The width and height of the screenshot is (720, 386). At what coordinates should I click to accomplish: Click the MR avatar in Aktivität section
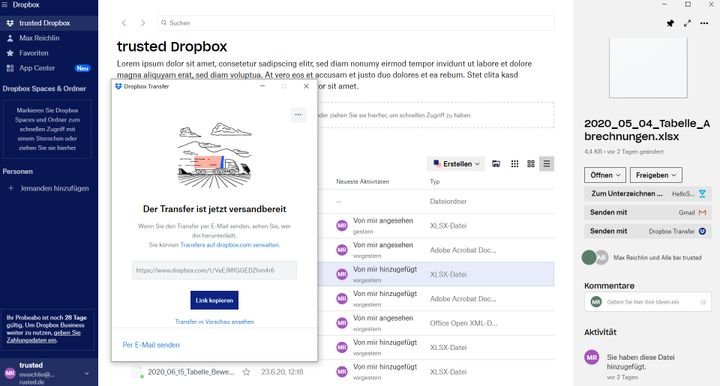click(592, 357)
